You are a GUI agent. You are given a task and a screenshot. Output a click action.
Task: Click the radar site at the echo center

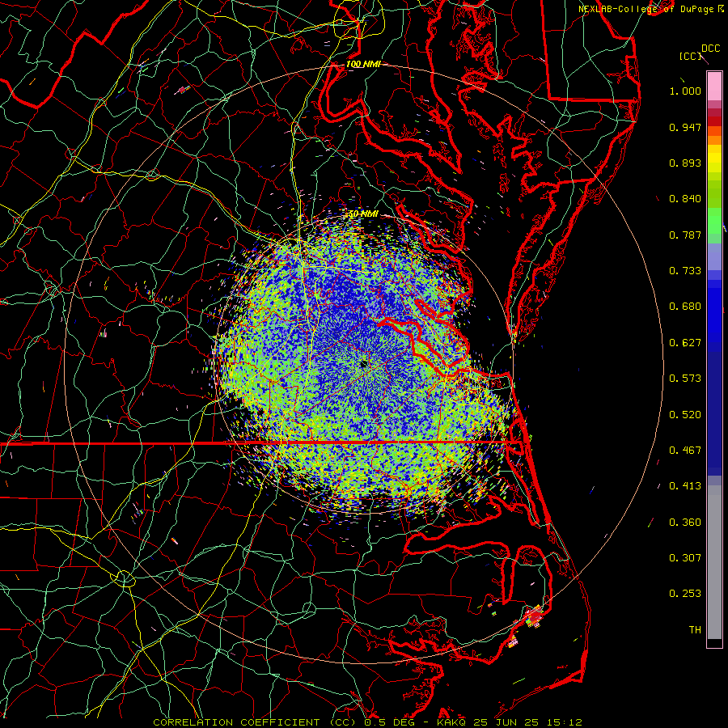coord(363,364)
